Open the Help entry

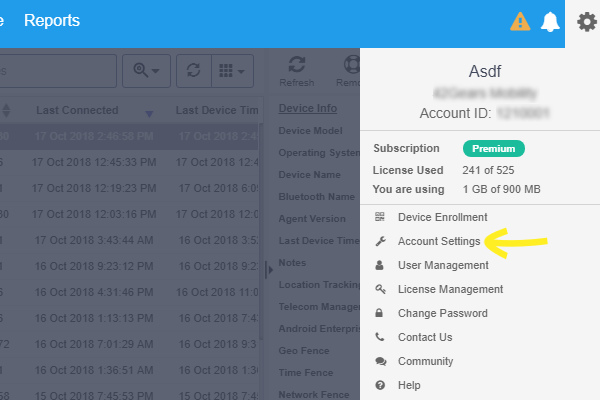[x=409, y=385]
